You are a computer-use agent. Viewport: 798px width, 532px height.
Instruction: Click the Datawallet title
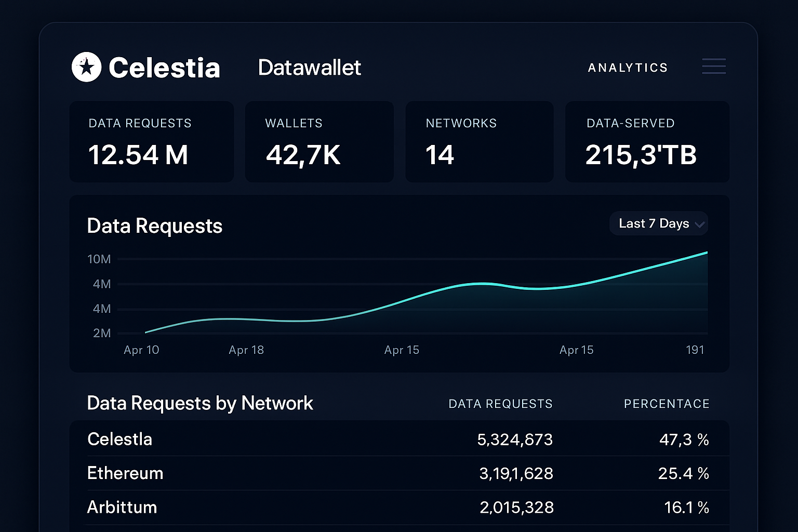[x=310, y=67]
